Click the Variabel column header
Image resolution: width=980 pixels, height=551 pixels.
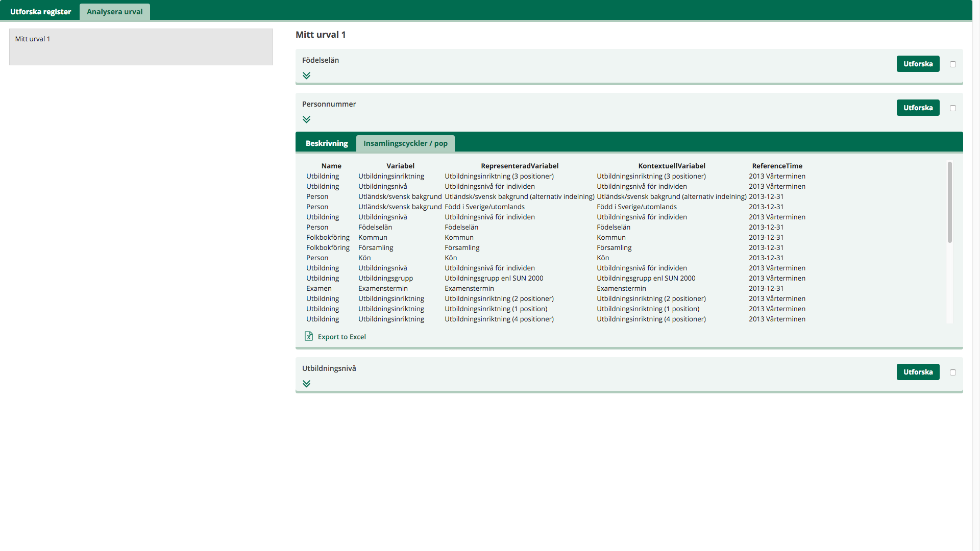(400, 166)
